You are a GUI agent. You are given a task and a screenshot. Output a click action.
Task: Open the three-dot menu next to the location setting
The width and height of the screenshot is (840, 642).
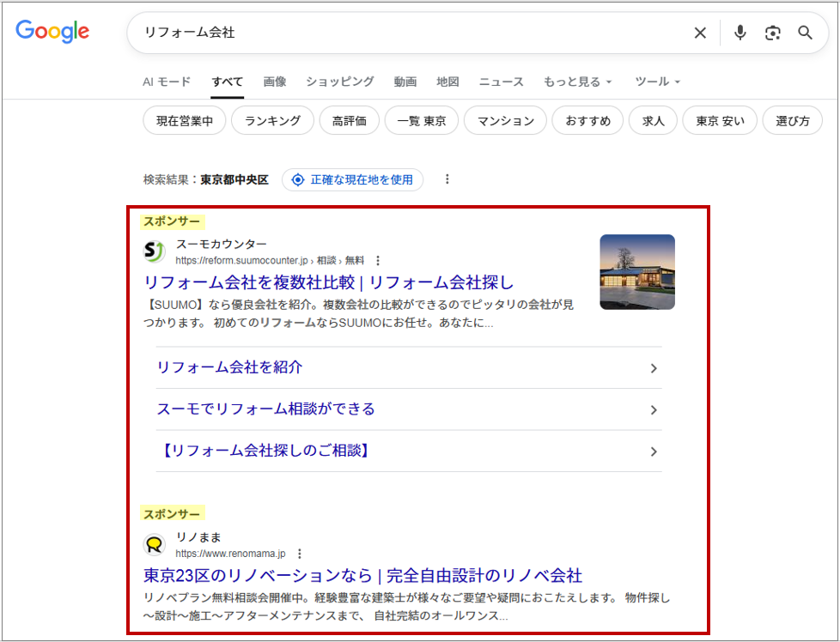click(447, 179)
